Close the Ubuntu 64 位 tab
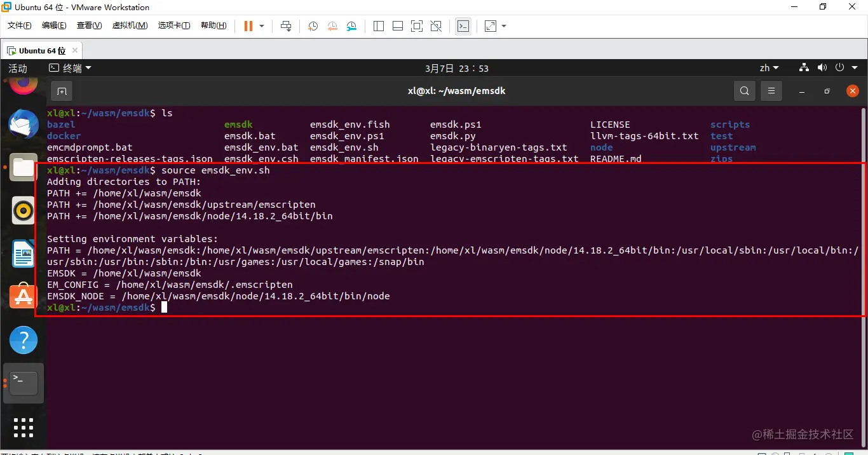868x455 pixels. [75, 51]
